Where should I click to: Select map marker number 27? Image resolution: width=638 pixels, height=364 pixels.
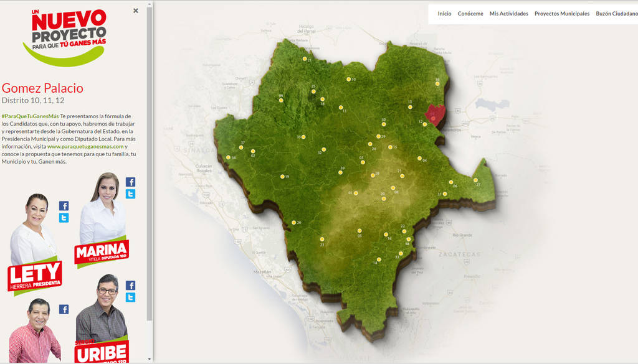pos(475,180)
